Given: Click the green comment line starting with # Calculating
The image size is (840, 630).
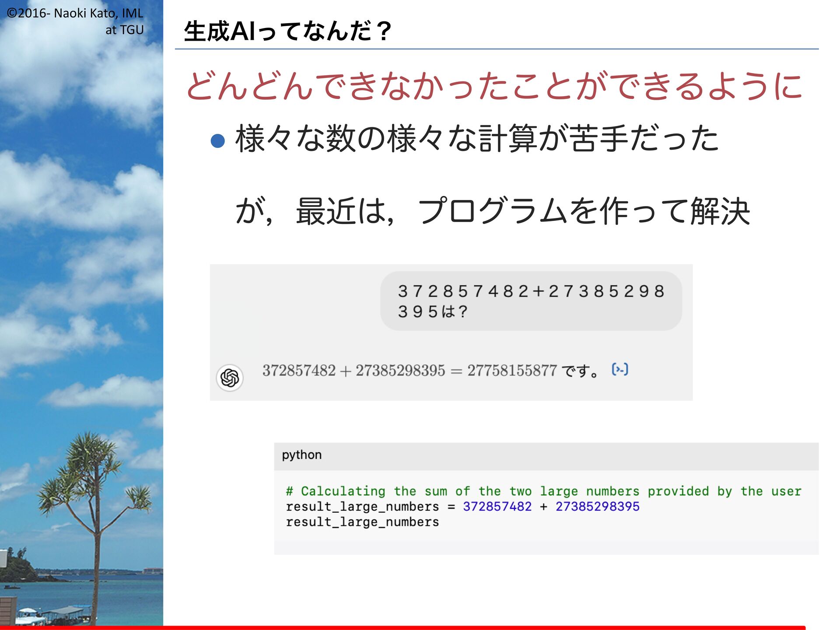Looking at the screenshot, I should (543, 491).
